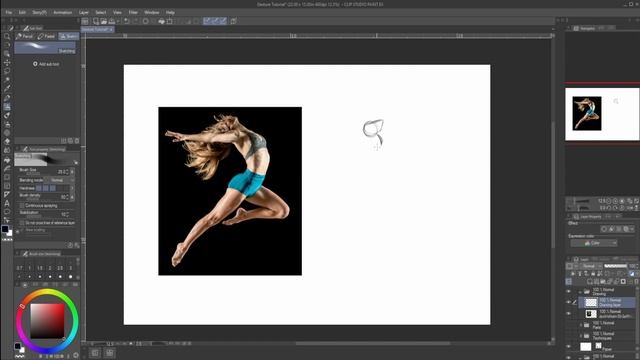Select the Move layer tool

pos(7,62)
